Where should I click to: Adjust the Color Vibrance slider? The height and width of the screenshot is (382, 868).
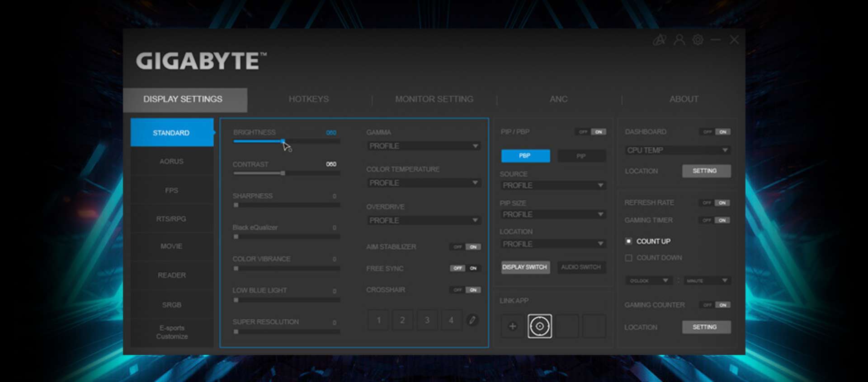click(286, 268)
